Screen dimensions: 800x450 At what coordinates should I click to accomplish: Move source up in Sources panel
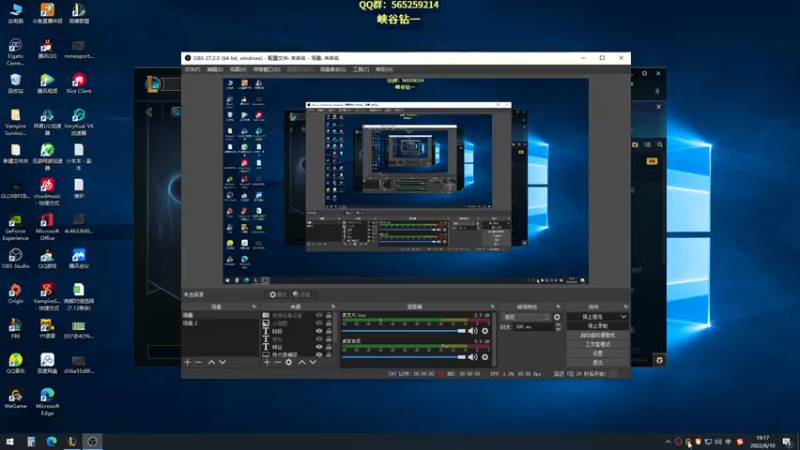[302, 362]
